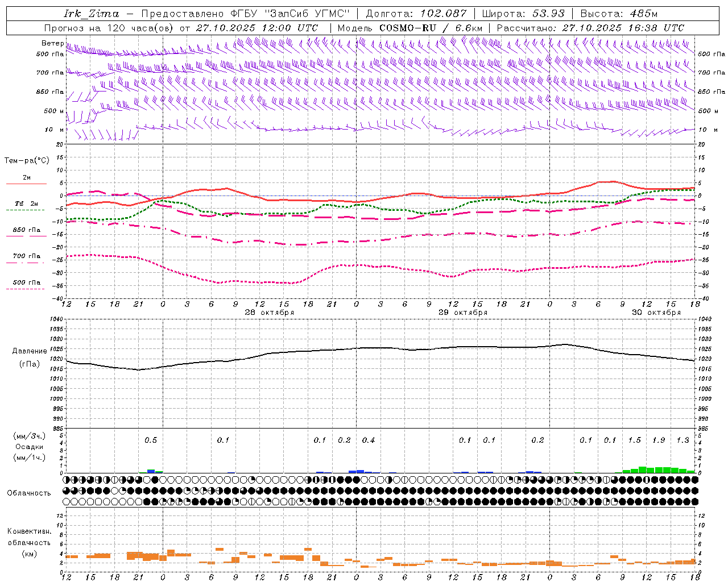Screen dimensions: 728x582
Task: Click the "(мм/3ч.)" precipitation unit label
Action: (x=30, y=436)
